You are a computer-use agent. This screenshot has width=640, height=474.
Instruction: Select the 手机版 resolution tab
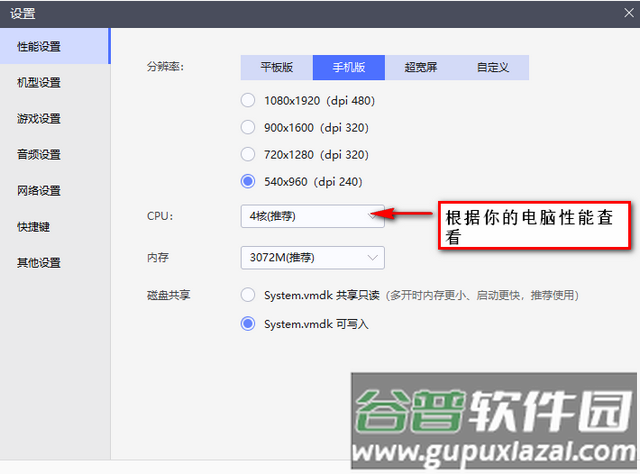(348, 68)
